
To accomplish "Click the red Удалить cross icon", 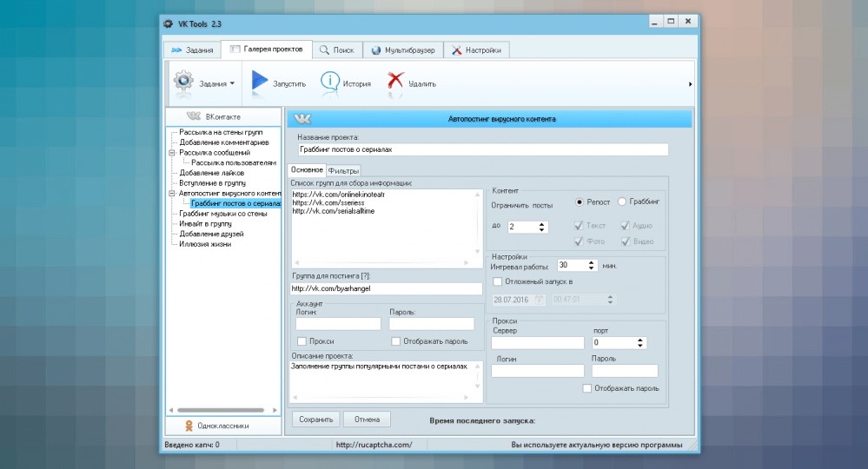I will 395,82.
